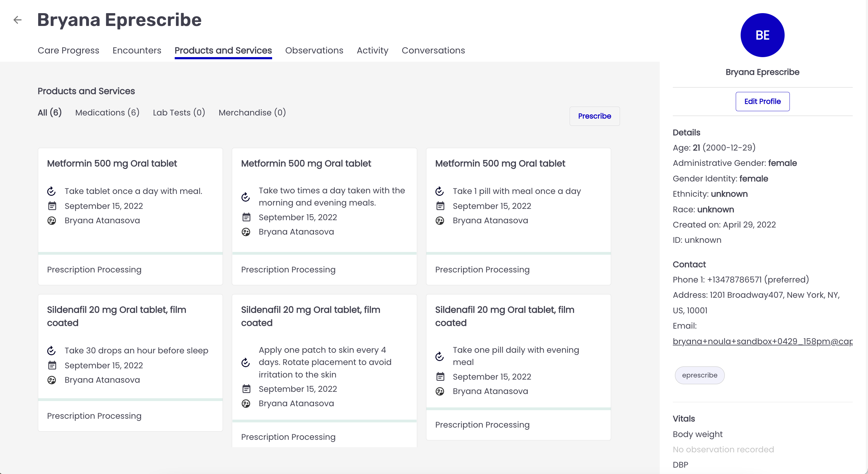Select the Merchandise (0) filter
Screen dimensions: 868x474
[252, 112]
